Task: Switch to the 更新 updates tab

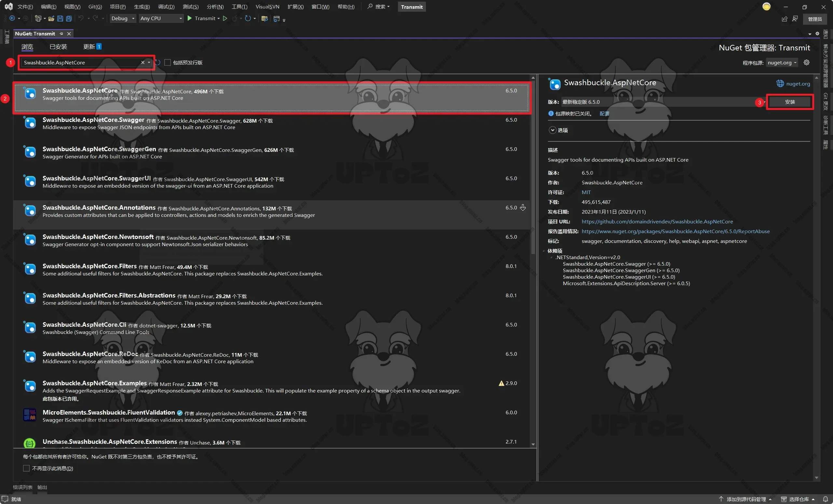Action: [92, 46]
